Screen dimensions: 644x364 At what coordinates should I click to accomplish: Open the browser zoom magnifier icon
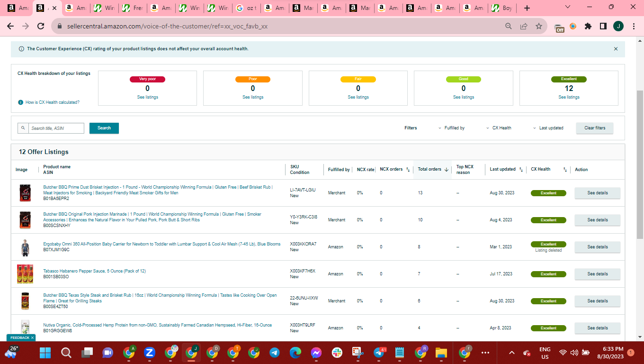tap(509, 27)
